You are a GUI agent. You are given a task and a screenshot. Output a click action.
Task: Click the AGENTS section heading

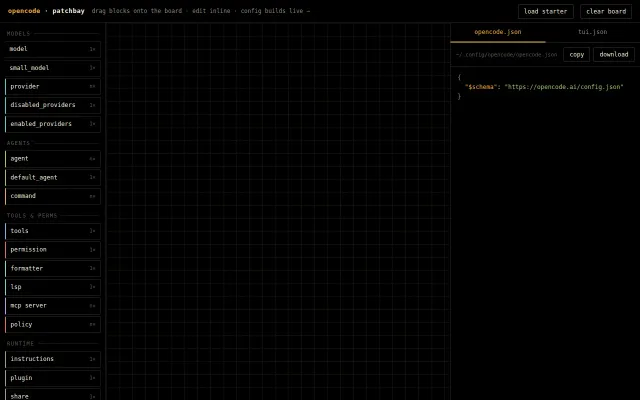(x=18, y=143)
